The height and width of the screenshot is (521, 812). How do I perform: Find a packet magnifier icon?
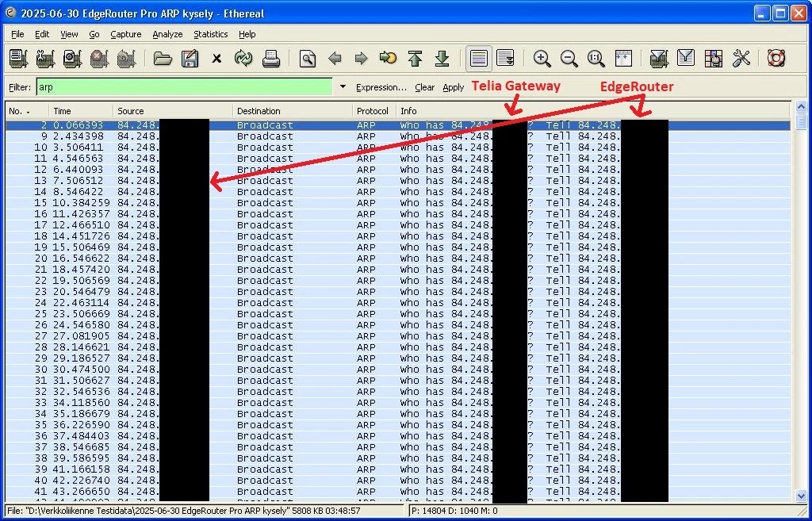[x=307, y=59]
